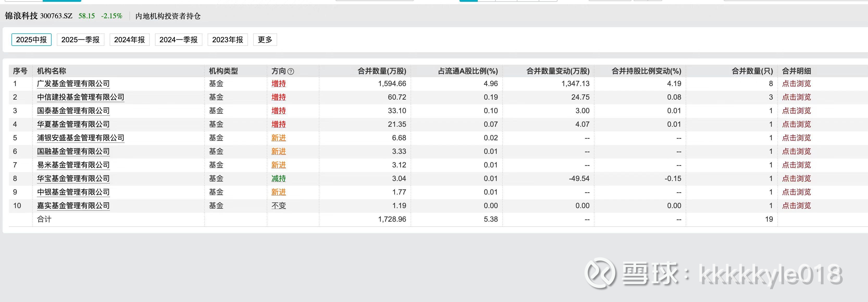
Task: Sort by 合并持股比例变动(%) column header
Action: click(646, 71)
